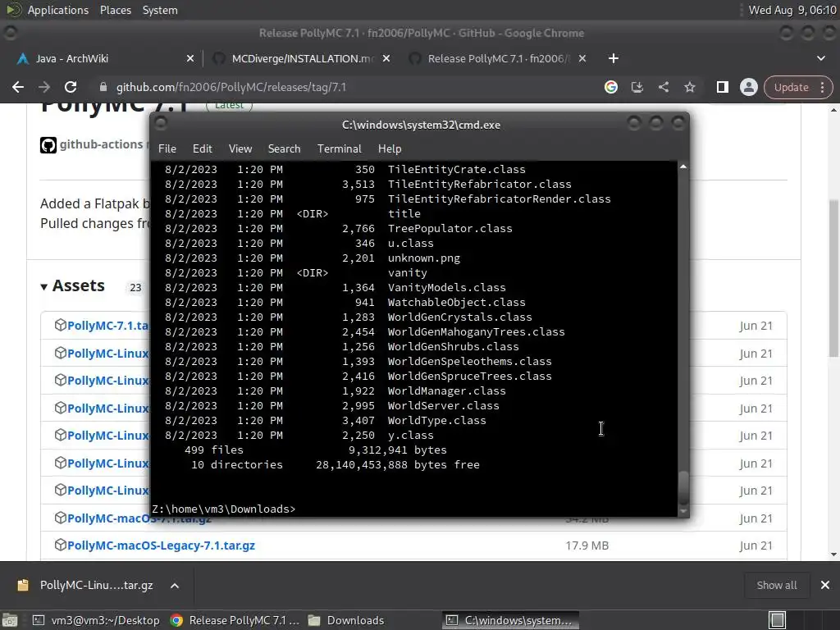Open Help menu in terminal
The image size is (840, 630).
(390, 149)
